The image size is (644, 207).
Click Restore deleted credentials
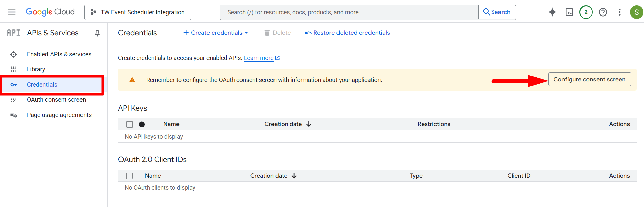coord(347,33)
